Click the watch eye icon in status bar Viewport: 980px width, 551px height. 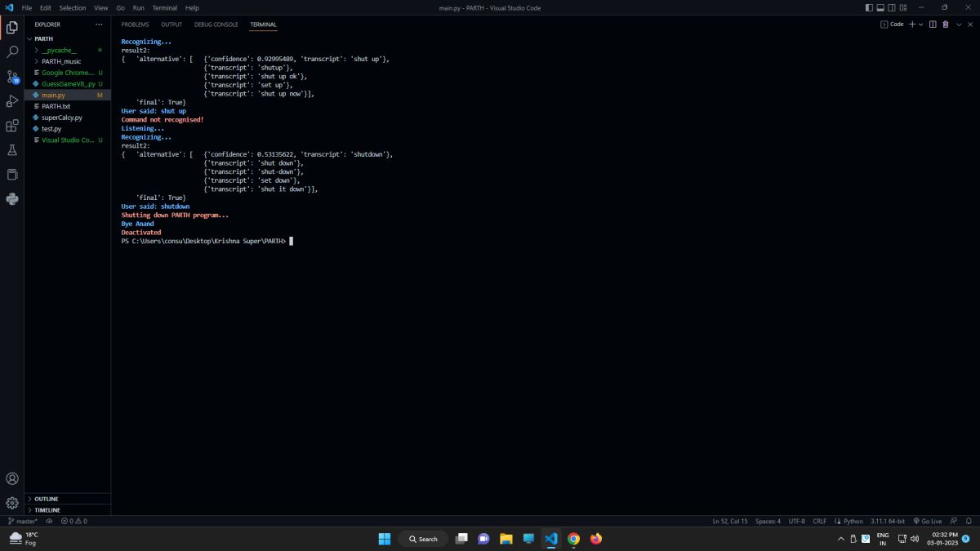pyautogui.click(x=49, y=521)
